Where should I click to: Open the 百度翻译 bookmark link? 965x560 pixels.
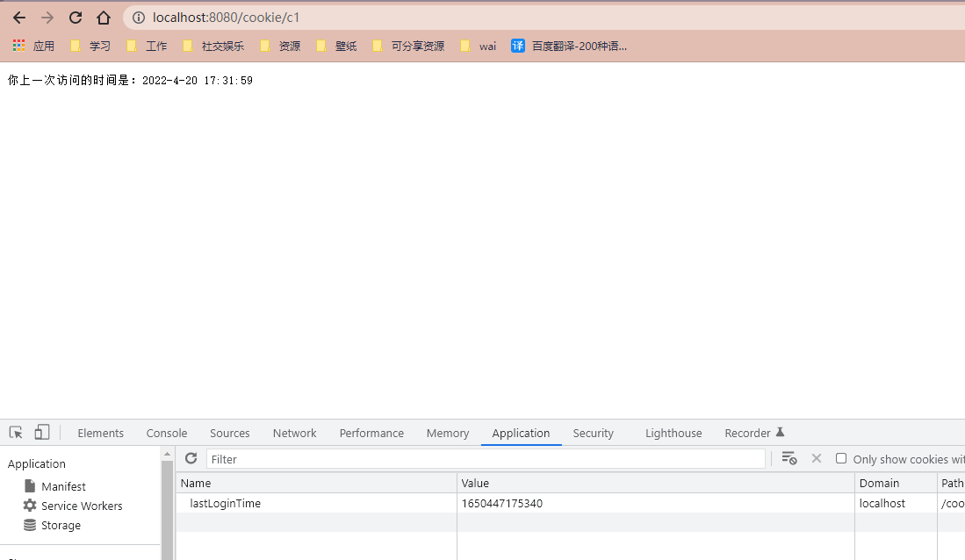[x=569, y=46]
